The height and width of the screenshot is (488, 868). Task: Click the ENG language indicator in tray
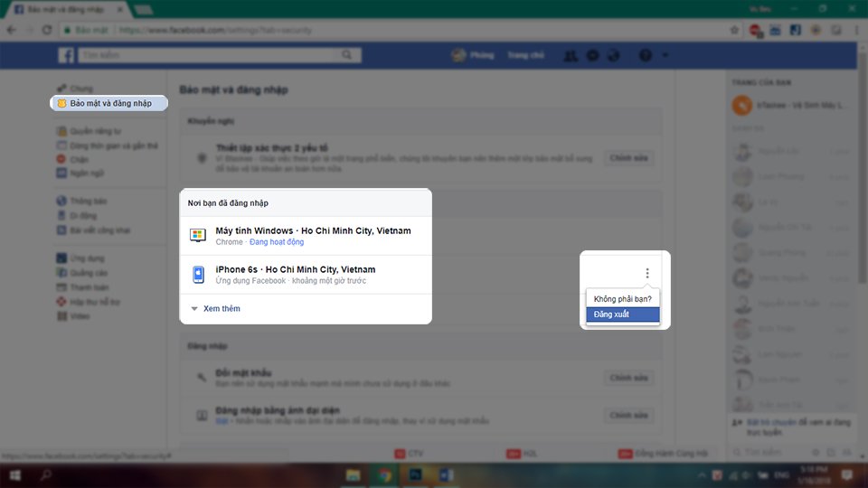[x=781, y=475]
